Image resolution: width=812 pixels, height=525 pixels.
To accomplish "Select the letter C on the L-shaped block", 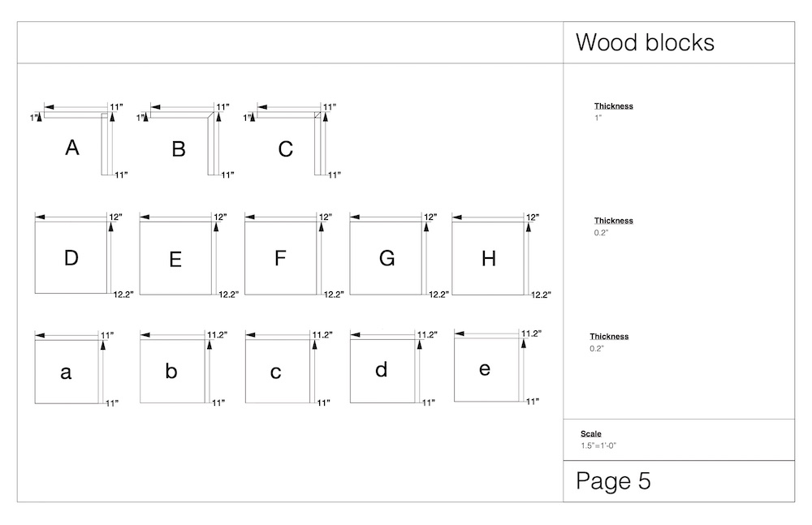I will pyautogui.click(x=285, y=149).
